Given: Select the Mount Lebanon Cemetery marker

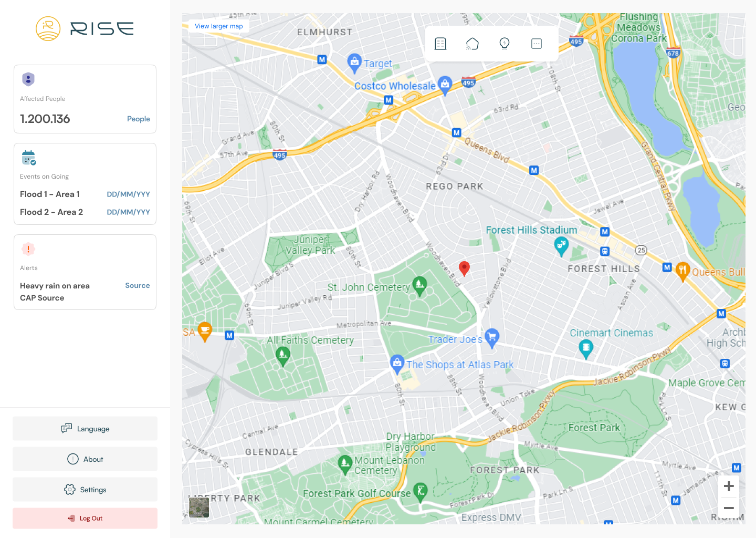Looking at the screenshot, I should (345, 464).
